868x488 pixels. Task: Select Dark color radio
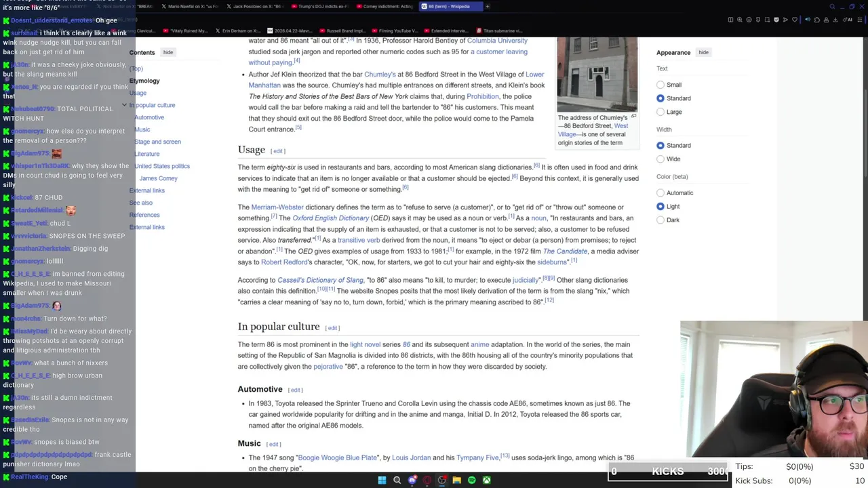(x=660, y=220)
